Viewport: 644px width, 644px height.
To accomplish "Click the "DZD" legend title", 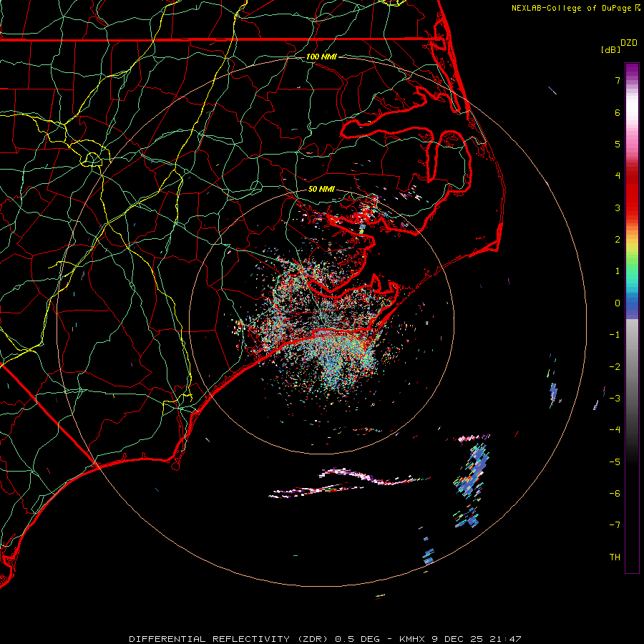I will (629, 43).
